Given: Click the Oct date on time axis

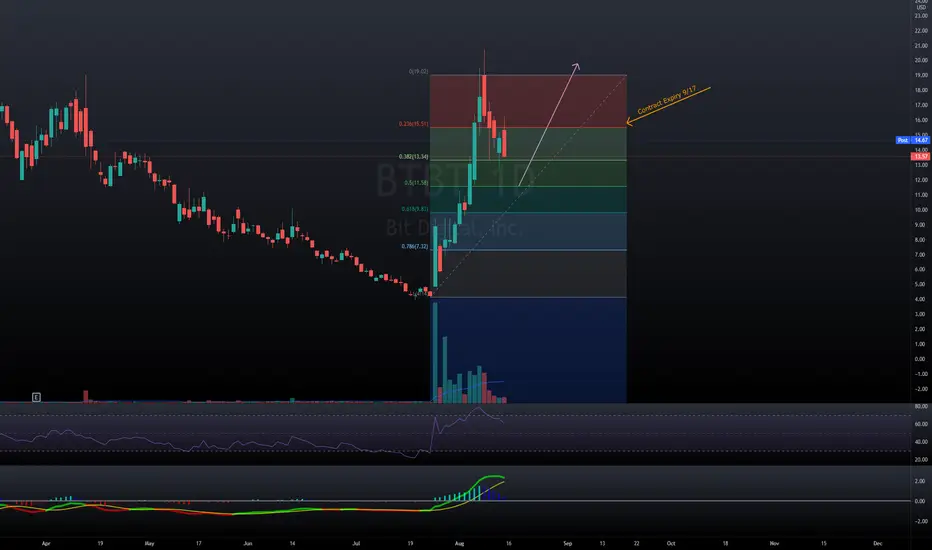Looking at the screenshot, I should (x=671, y=543).
